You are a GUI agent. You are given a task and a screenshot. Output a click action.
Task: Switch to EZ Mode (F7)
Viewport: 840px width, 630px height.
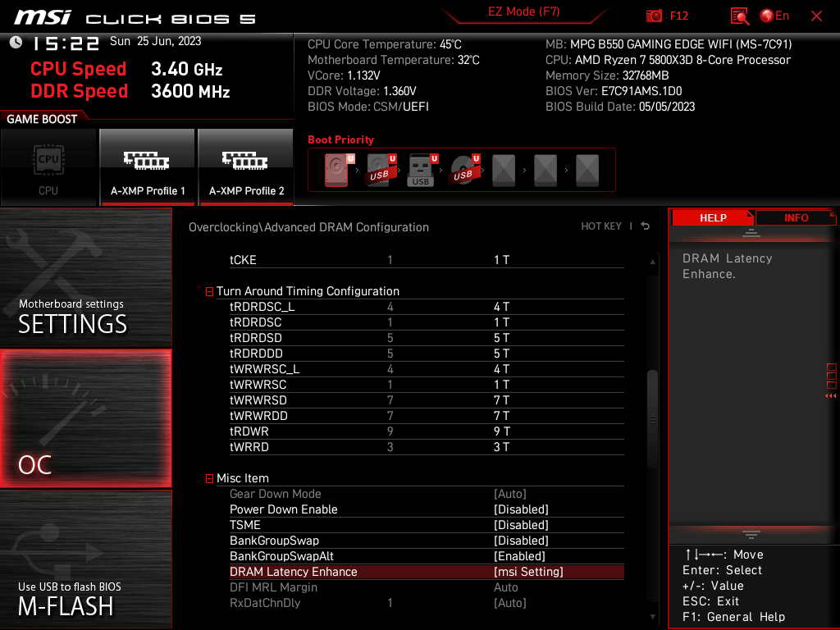[523, 11]
